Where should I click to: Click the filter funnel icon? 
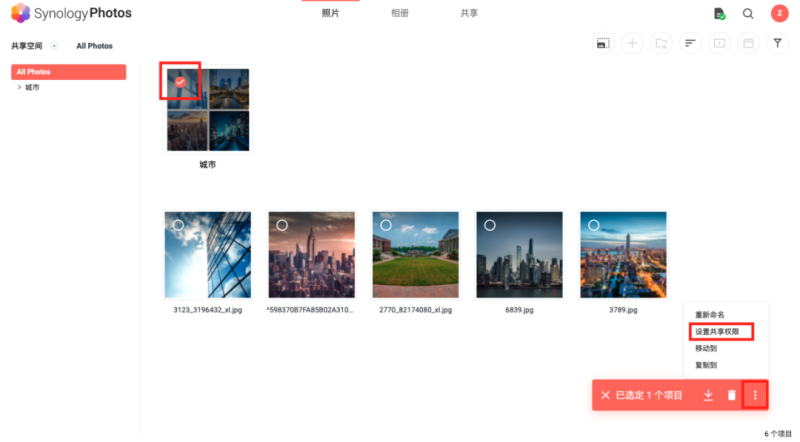pos(777,43)
